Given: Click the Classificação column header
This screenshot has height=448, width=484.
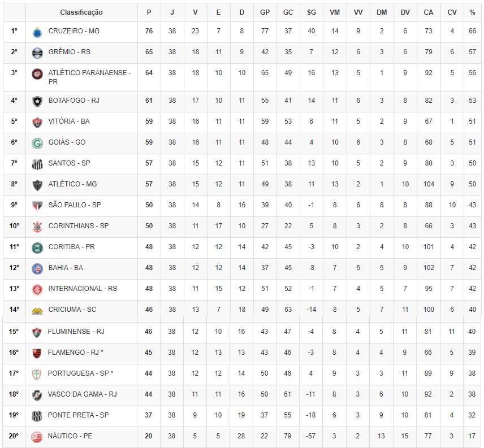Looking at the screenshot, I should (81, 12).
